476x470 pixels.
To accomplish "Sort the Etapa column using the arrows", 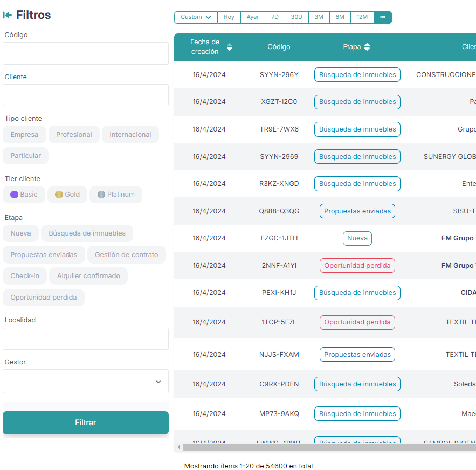I will [x=367, y=47].
